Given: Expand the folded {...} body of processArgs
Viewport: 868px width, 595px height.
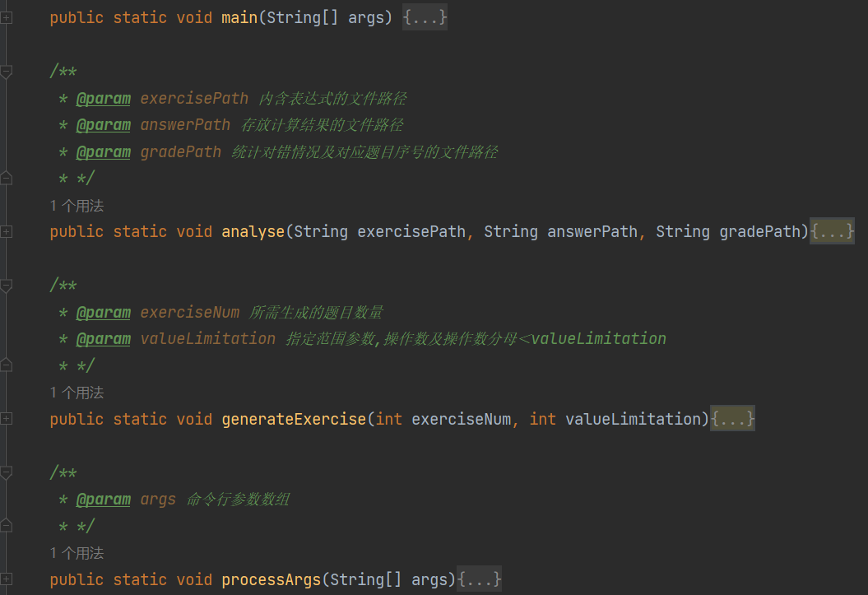Looking at the screenshot, I should click(480, 579).
